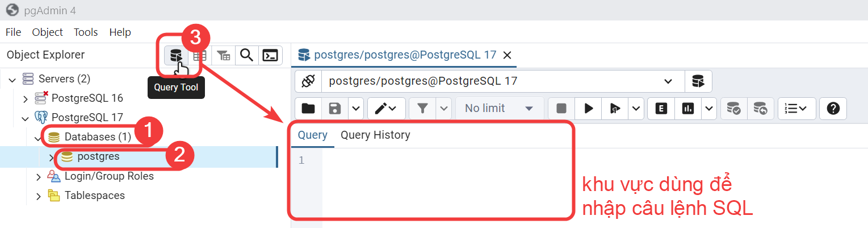Switch to the Query History tab
The image size is (868, 228).
[375, 135]
